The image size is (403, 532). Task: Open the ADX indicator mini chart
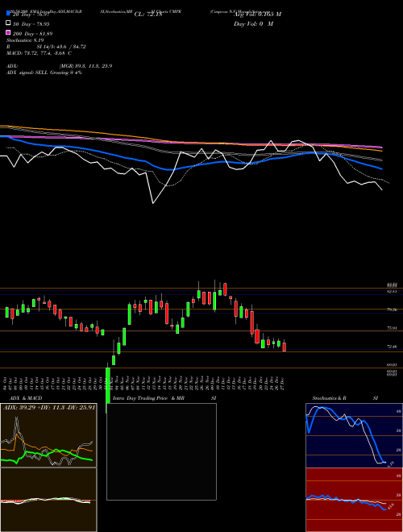[48, 435]
